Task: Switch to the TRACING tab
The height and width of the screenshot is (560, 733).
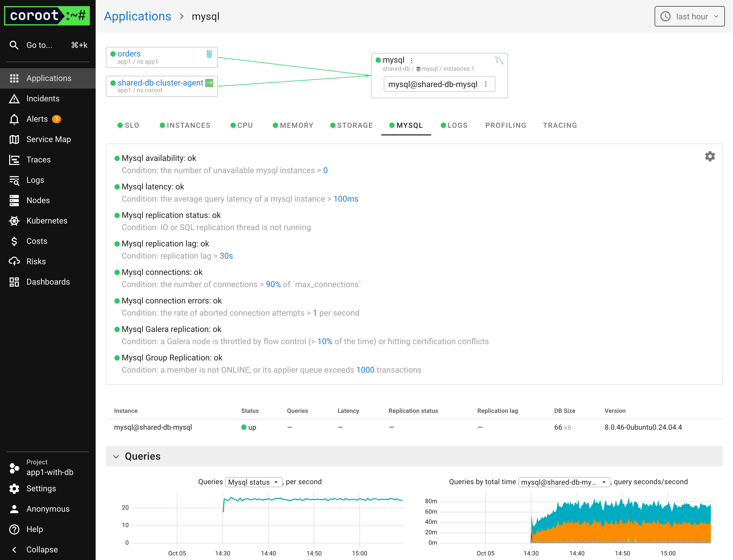Action: click(560, 125)
